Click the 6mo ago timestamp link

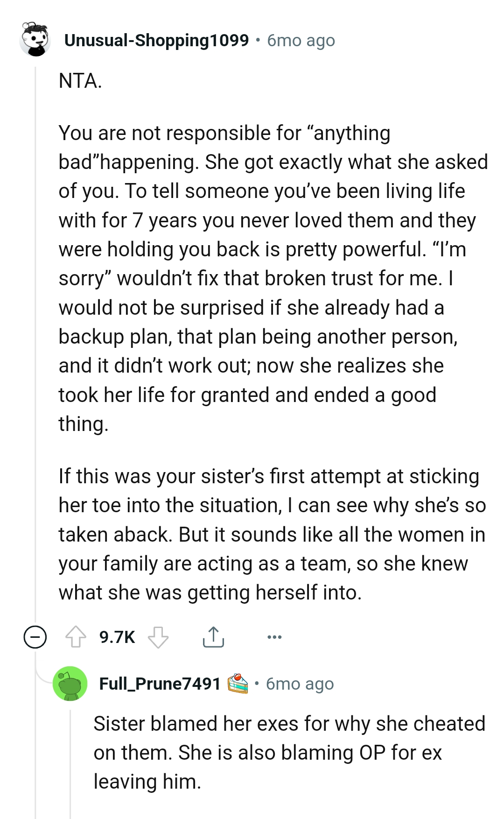click(300, 41)
